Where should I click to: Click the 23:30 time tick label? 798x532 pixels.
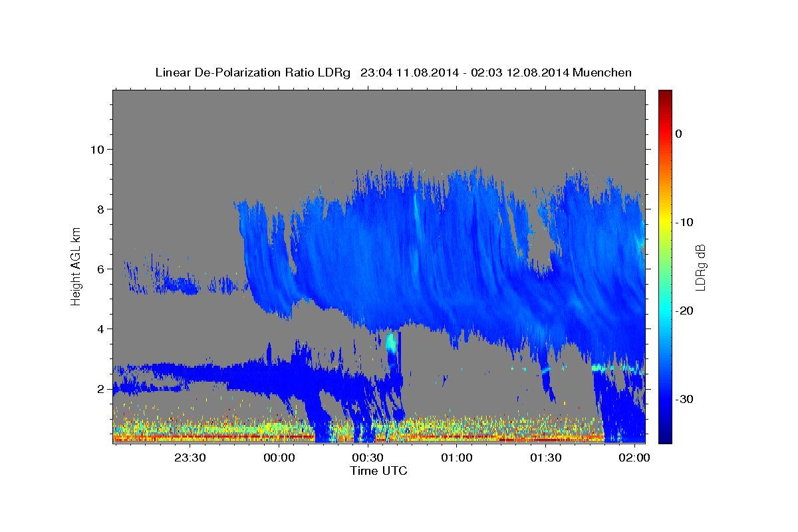click(190, 458)
